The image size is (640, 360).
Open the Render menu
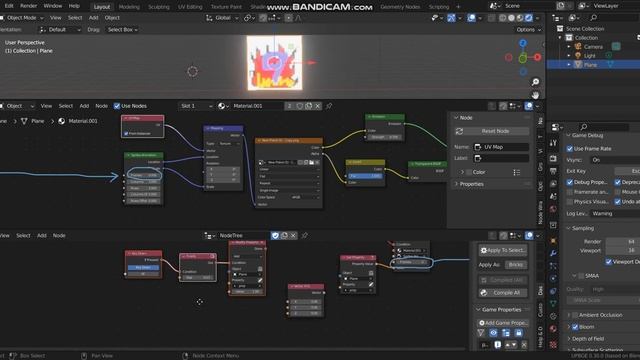tap(29, 6)
